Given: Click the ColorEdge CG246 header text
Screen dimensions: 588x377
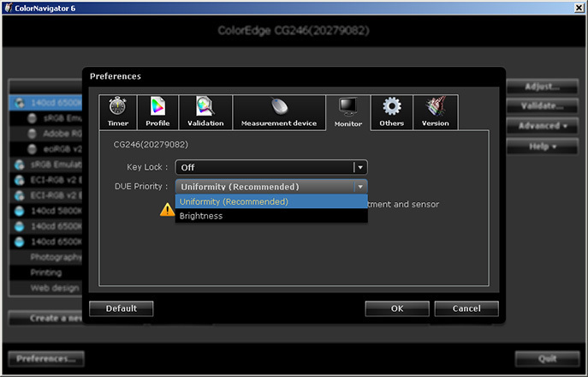Looking at the screenshot, I should tap(294, 31).
